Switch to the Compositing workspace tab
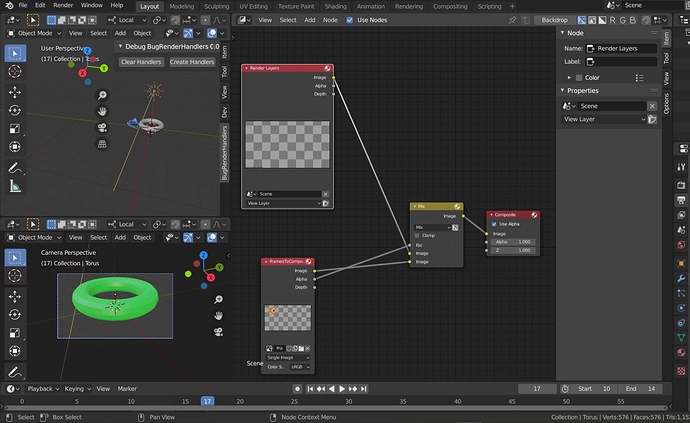This screenshot has width=690, height=423. point(450,6)
